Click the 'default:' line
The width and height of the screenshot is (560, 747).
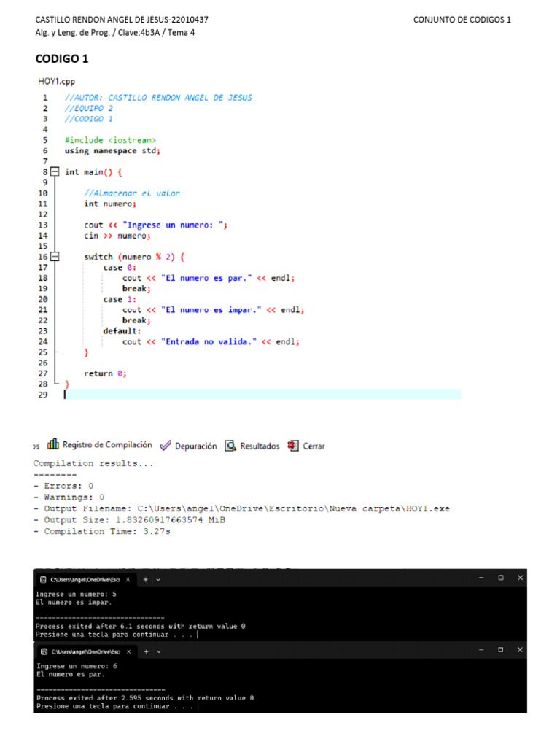click(x=122, y=331)
